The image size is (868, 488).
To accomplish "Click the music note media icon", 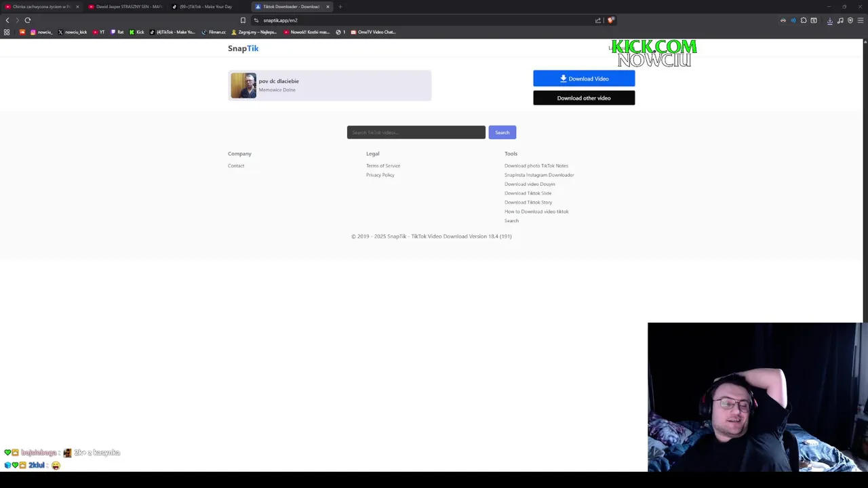I will (840, 20).
